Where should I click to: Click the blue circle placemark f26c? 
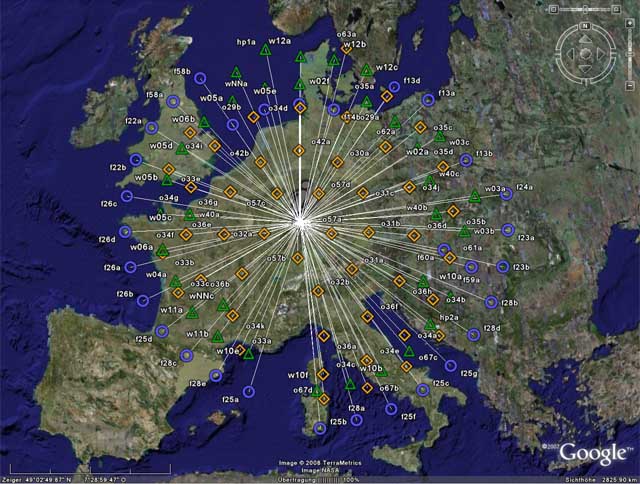pos(126,196)
